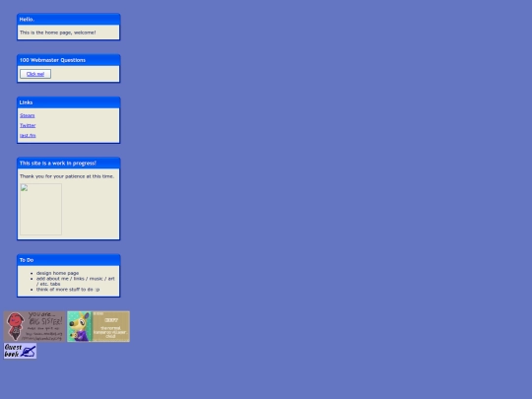Open the first link above Twitter
532x399 pixels.
click(28, 115)
